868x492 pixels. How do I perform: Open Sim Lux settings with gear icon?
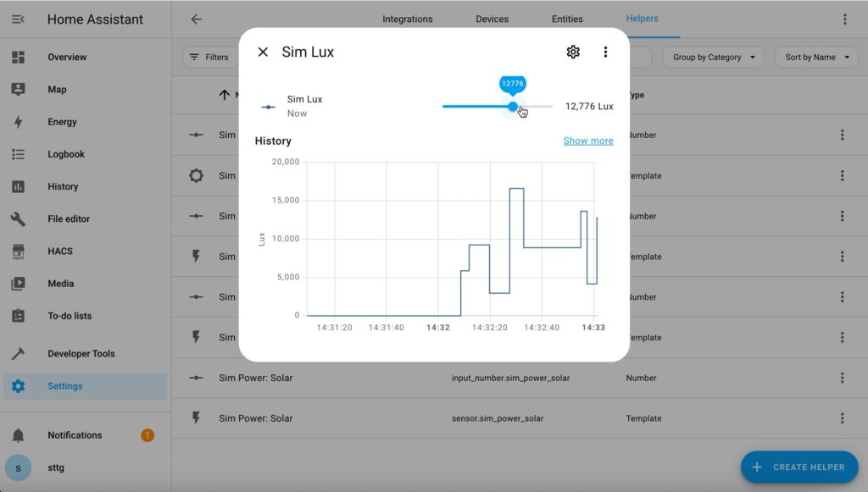[573, 52]
